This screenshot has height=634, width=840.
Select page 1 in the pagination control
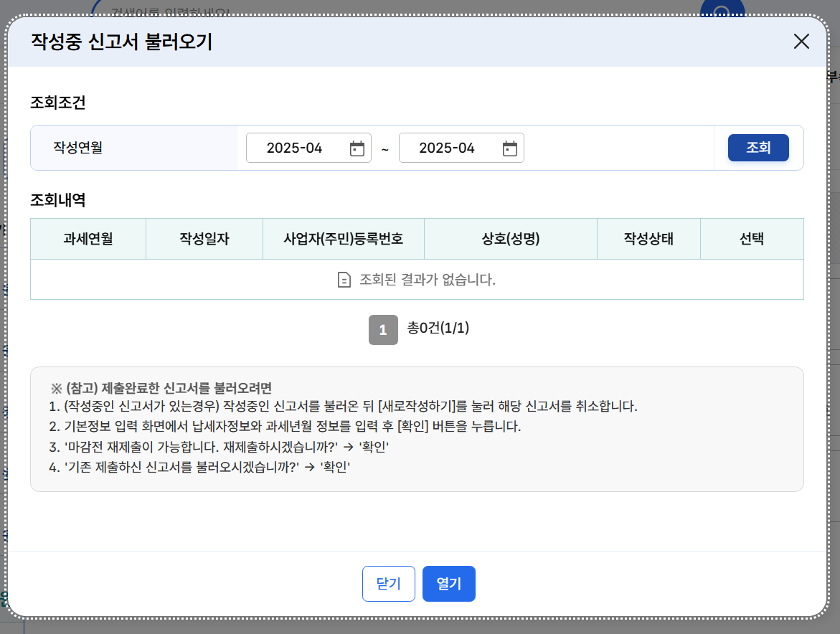point(383,330)
